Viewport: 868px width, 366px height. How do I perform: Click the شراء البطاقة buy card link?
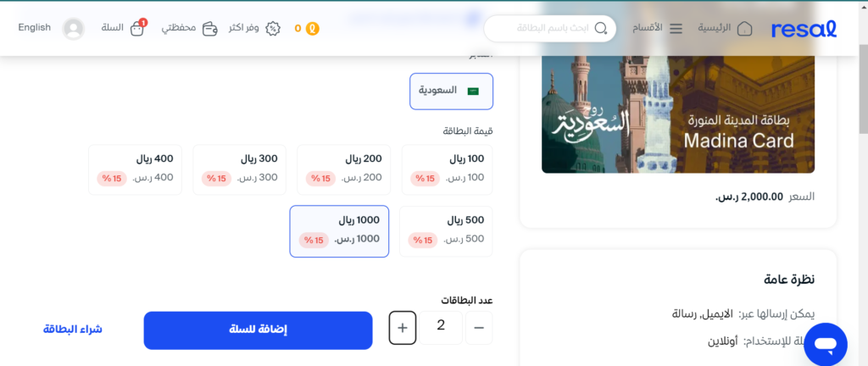[73, 330]
